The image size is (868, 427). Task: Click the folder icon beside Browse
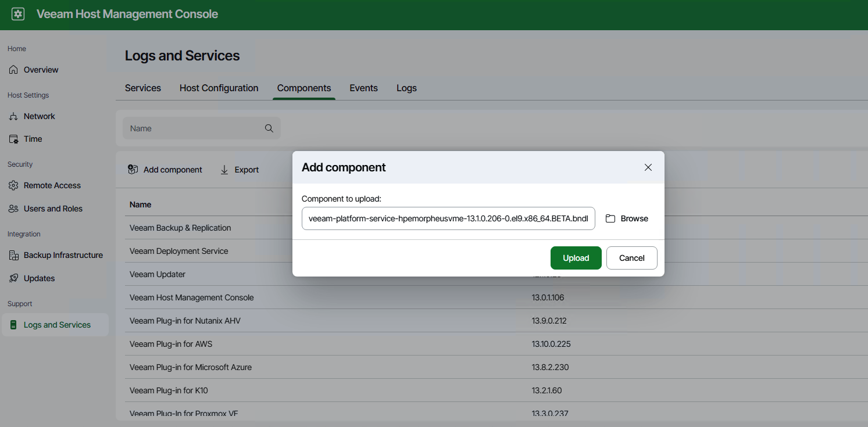610,218
